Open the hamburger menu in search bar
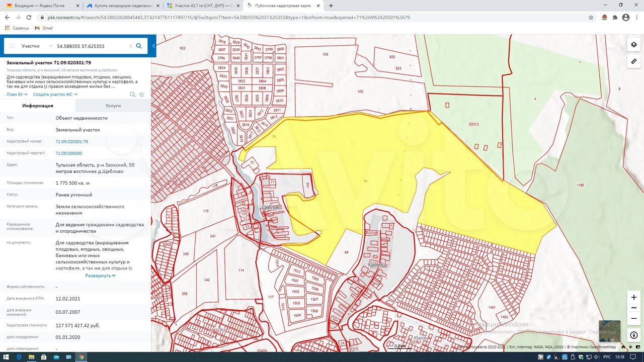 pos(12,46)
